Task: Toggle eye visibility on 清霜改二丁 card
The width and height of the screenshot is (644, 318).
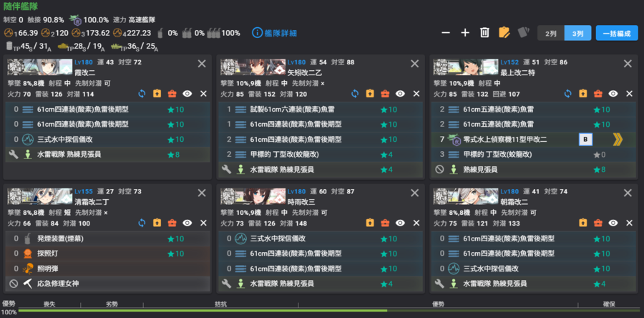Action: pyautogui.click(x=187, y=223)
